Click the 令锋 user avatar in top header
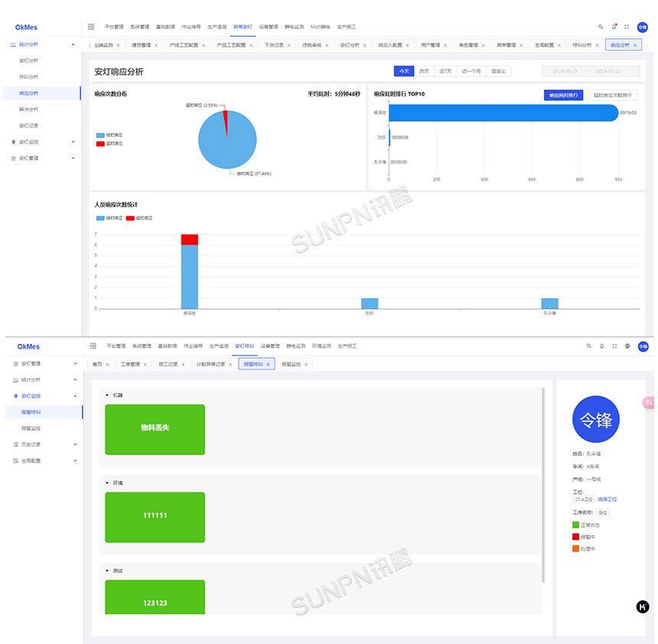Viewport: 658px width, 644px height. coord(642,26)
